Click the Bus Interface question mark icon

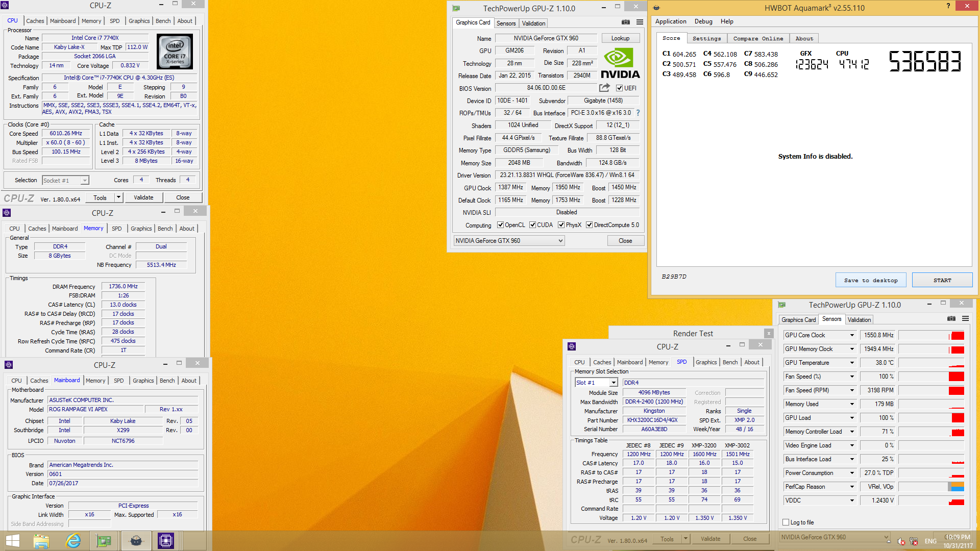638,113
